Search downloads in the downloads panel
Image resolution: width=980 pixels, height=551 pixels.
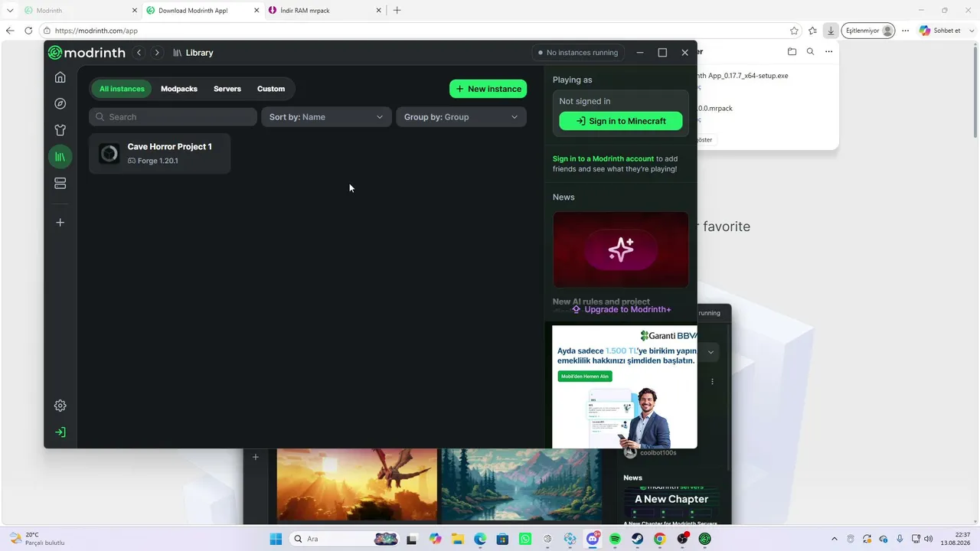click(810, 52)
